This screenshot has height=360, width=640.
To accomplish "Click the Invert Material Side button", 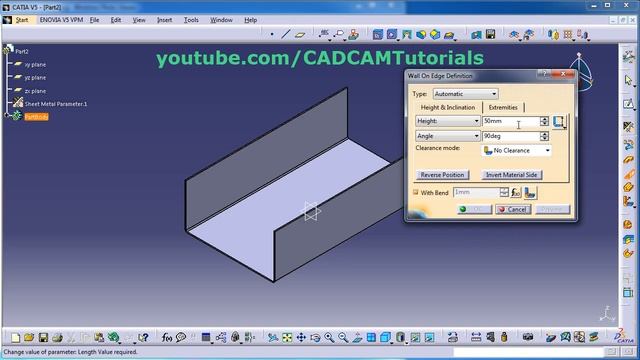I will tap(511, 175).
